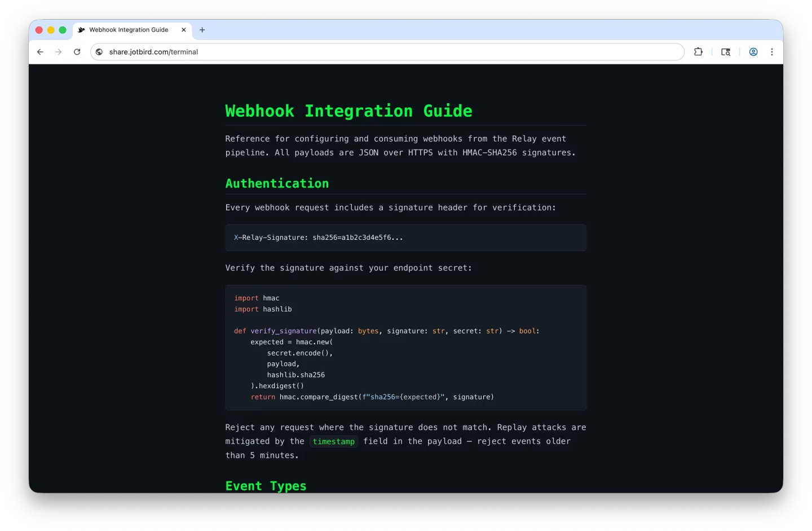The width and height of the screenshot is (812, 531).
Task: Click the blue profile avatar icon
Action: [753, 51]
